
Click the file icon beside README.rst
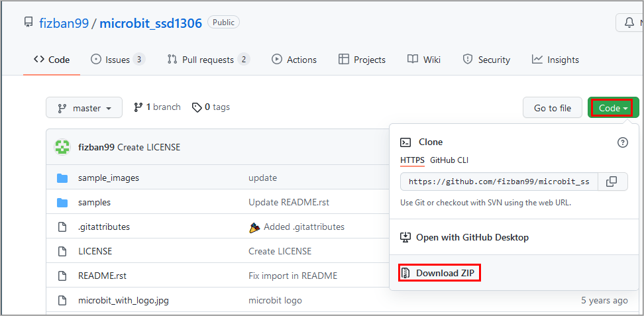click(62, 276)
